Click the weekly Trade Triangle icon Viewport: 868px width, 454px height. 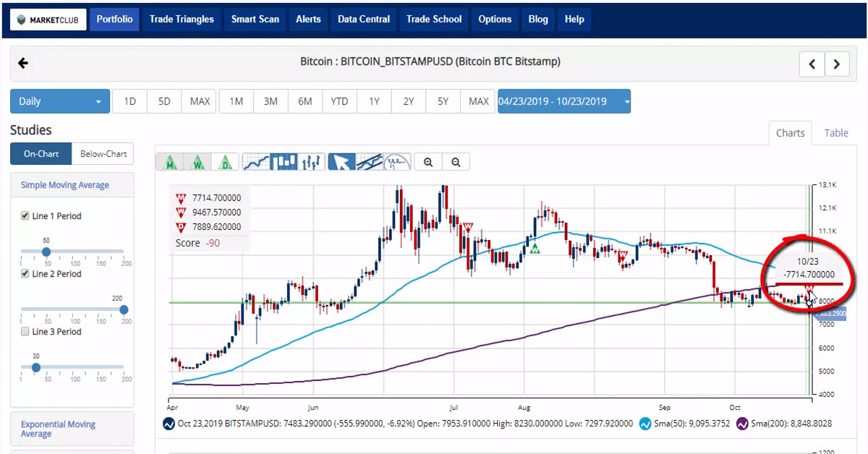(198, 162)
